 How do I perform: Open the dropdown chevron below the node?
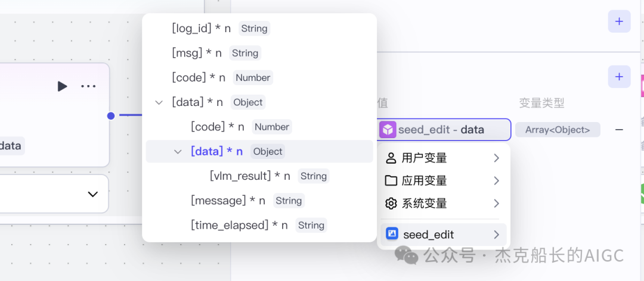coord(93,194)
